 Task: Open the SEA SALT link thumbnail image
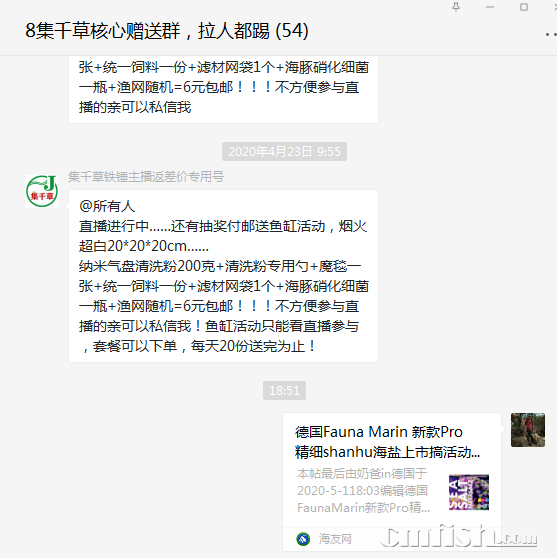[469, 492]
